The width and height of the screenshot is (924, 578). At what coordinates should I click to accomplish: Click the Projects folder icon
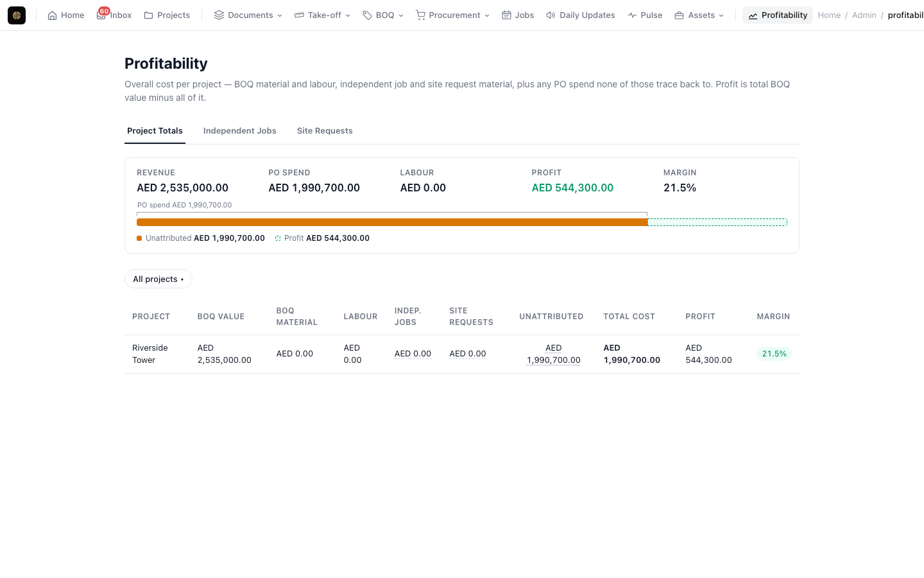[148, 15]
